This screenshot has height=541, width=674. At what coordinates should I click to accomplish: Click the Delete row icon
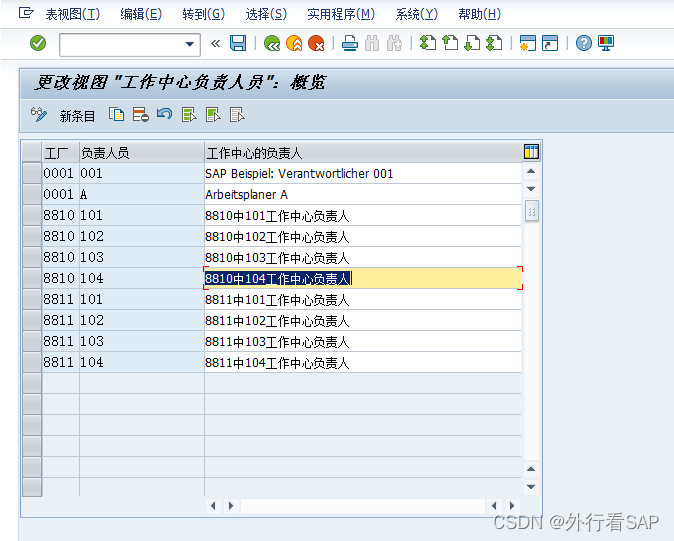(x=141, y=115)
